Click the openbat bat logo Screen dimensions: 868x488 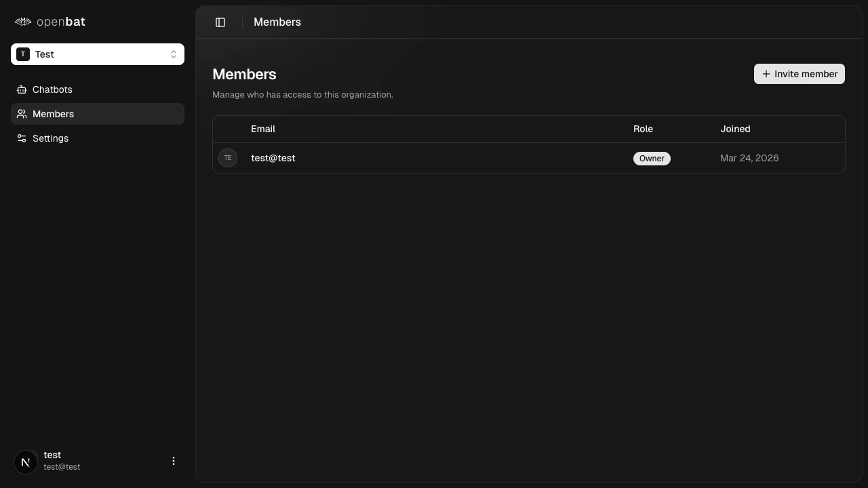22,22
